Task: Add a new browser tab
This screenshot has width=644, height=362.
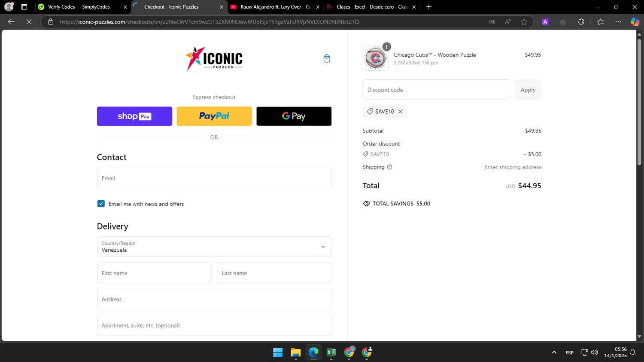Action: pos(428,7)
